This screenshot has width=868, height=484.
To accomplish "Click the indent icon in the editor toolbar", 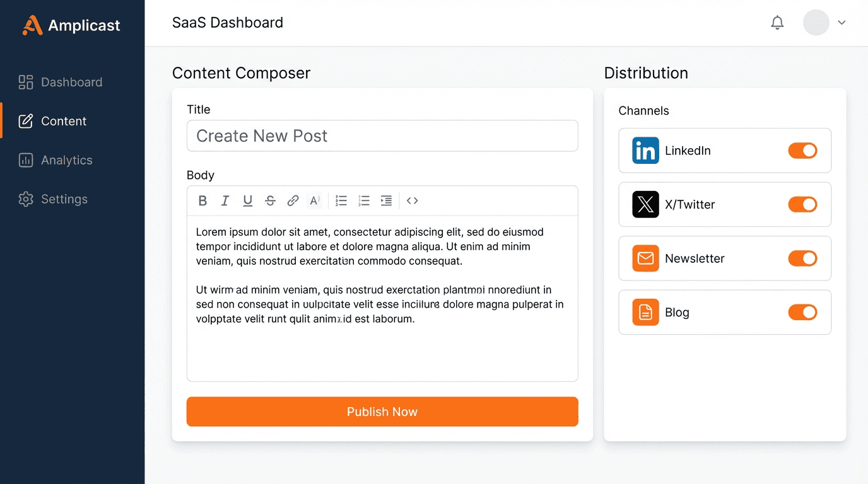I will tap(386, 200).
